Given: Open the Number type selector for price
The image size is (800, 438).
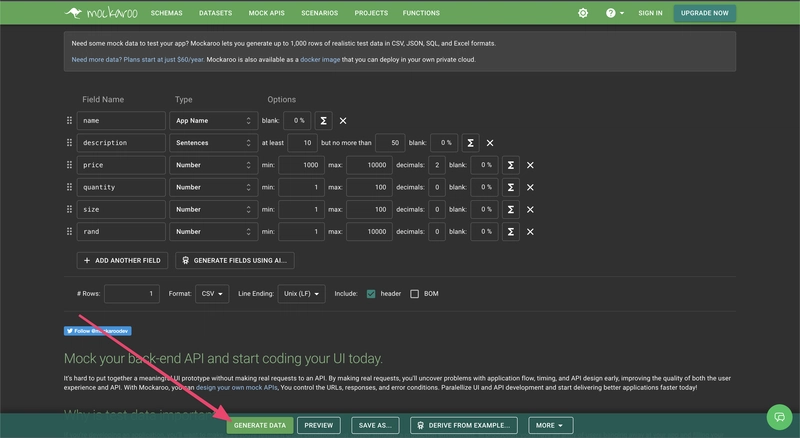Looking at the screenshot, I should 213,165.
